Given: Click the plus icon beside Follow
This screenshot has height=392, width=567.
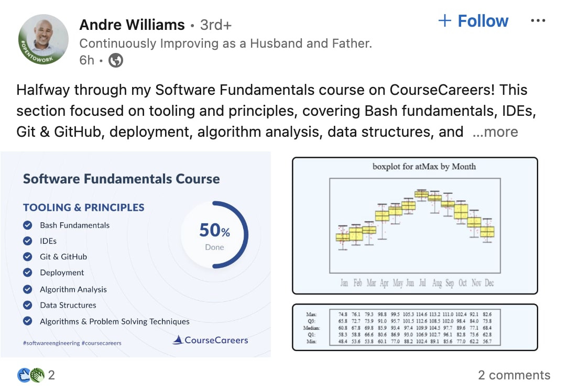Looking at the screenshot, I should [445, 20].
